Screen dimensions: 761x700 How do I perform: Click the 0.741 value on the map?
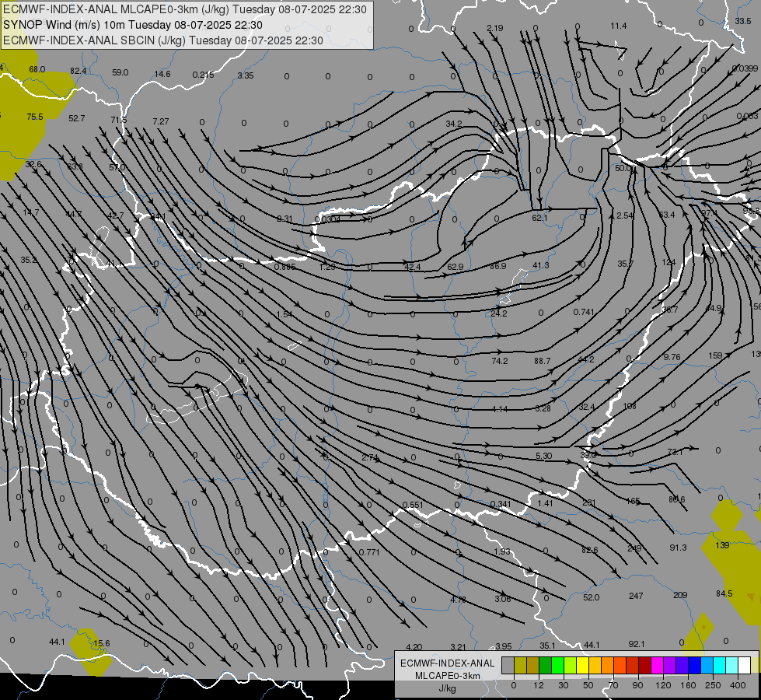pyautogui.click(x=583, y=312)
